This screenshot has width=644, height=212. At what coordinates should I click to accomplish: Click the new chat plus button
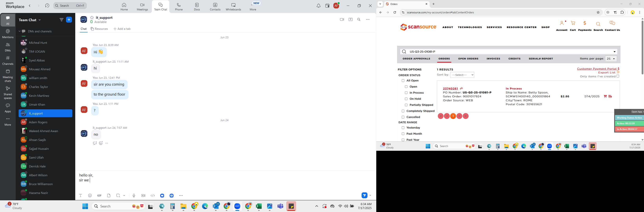pyautogui.click(x=69, y=20)
